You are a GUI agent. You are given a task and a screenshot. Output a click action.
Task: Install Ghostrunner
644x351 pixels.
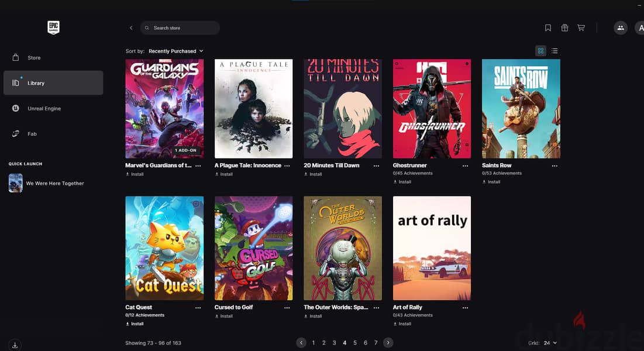coord(402,182)
